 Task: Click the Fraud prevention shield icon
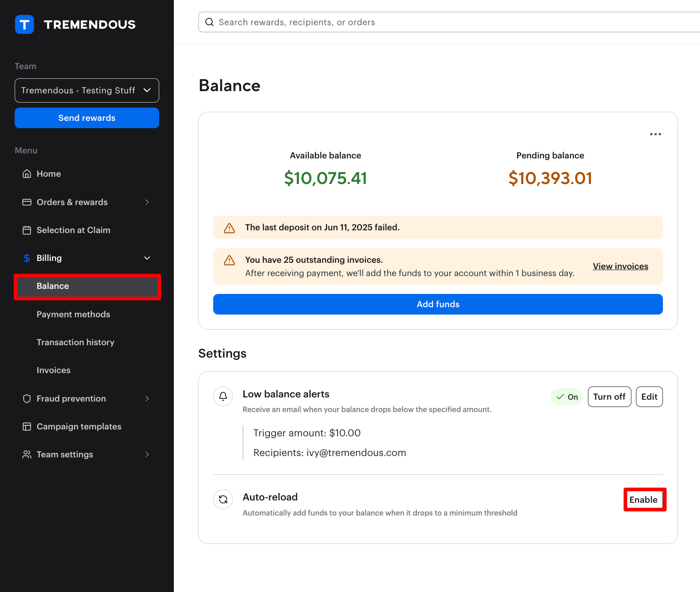(27, 398)
